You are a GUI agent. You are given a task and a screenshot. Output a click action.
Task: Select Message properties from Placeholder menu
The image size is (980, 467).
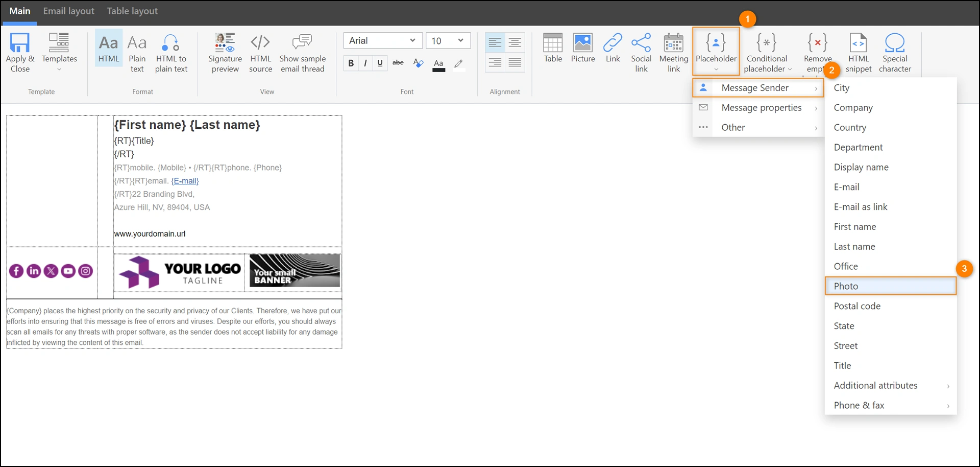[761, 107]
